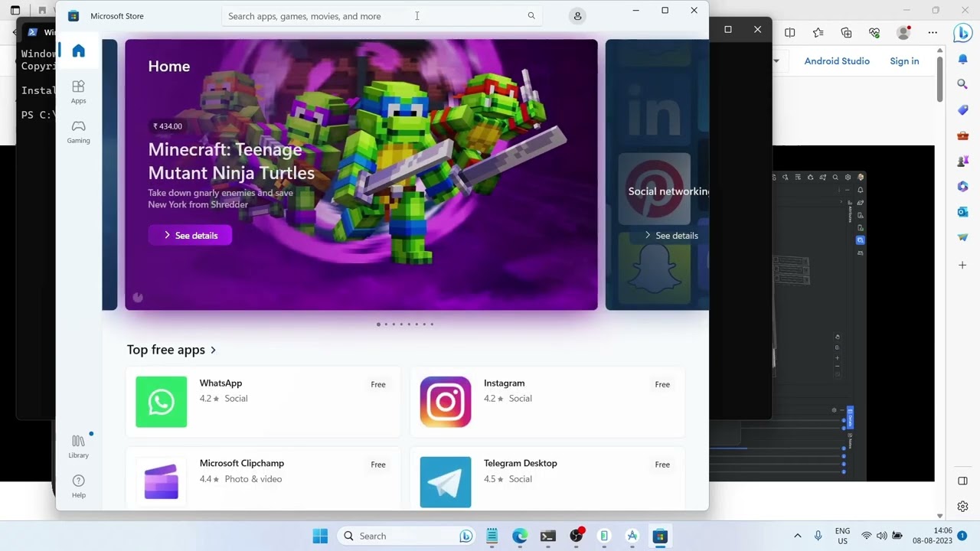Screen dimensions: 980x551
Task: See details for Social networking banner
Action: (x=671, y=236)
